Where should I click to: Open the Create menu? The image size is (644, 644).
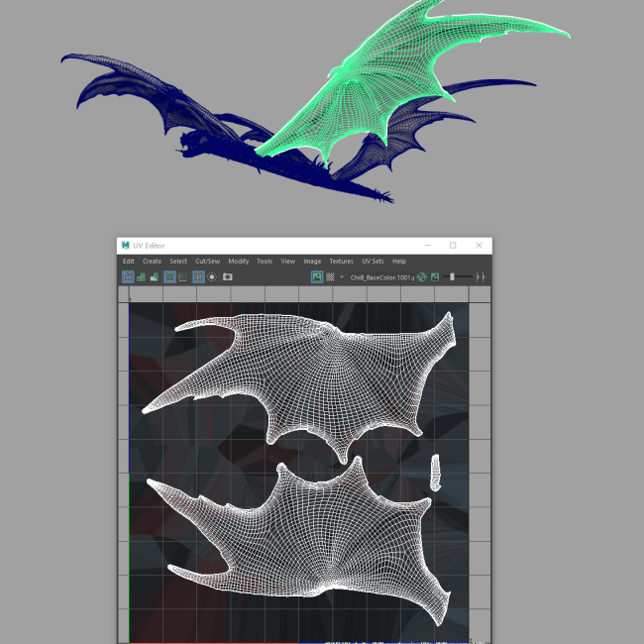(x=152, y=262)
